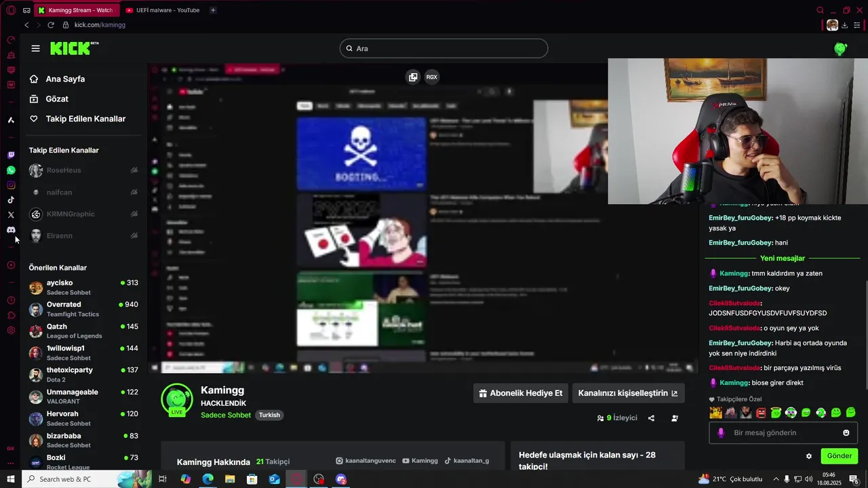Open Instagram in the Opera sidebar
Viewport: 868px width, 488px height.
(11, 185)
